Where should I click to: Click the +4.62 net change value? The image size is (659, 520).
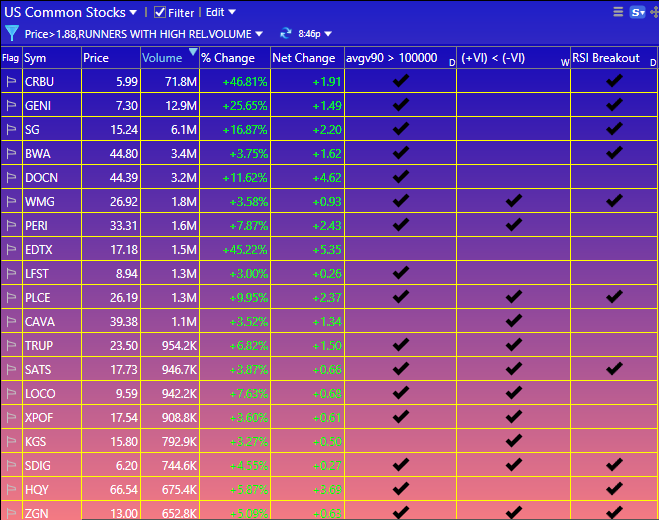pyautogui.click(x=327, y=177)
